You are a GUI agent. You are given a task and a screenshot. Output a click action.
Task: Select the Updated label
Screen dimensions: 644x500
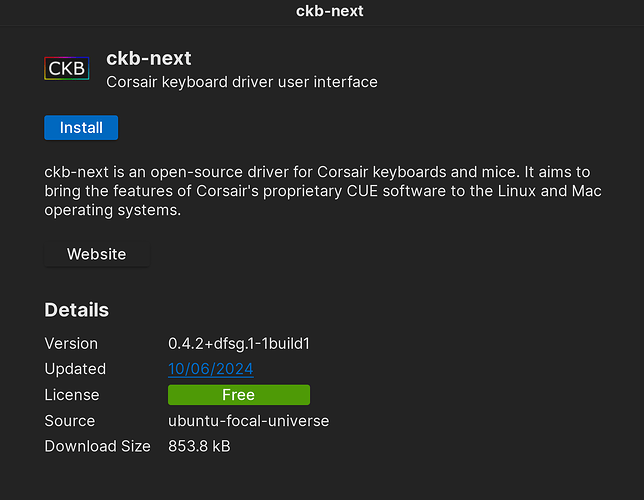click(75, 369)
